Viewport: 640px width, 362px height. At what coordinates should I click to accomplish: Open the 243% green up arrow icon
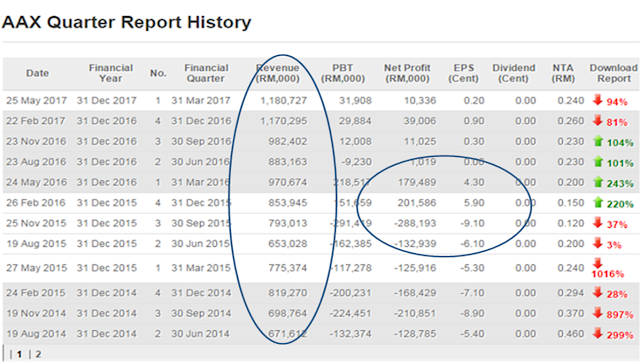(598, 182)
